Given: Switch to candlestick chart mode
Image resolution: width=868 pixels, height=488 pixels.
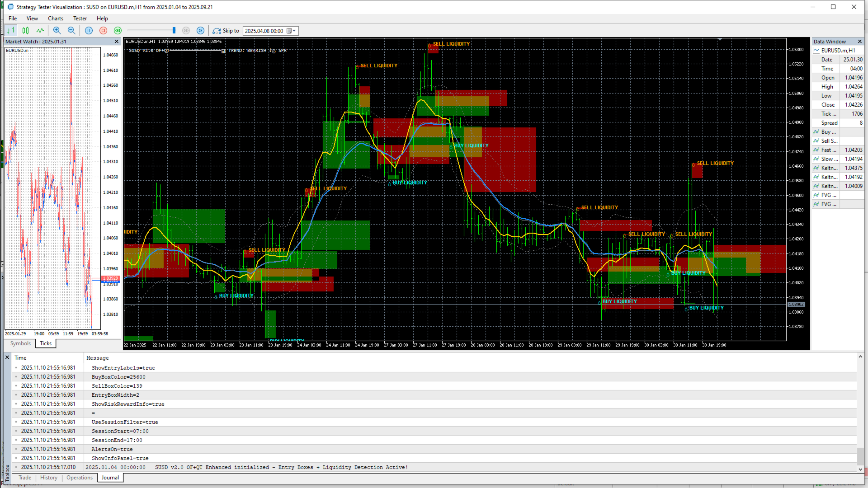Looking at the screenshot, I should click(26, 31).
